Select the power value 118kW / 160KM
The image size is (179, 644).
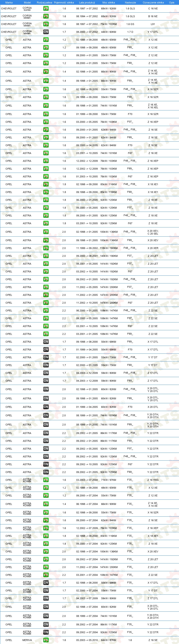click(x=109, y=248)
